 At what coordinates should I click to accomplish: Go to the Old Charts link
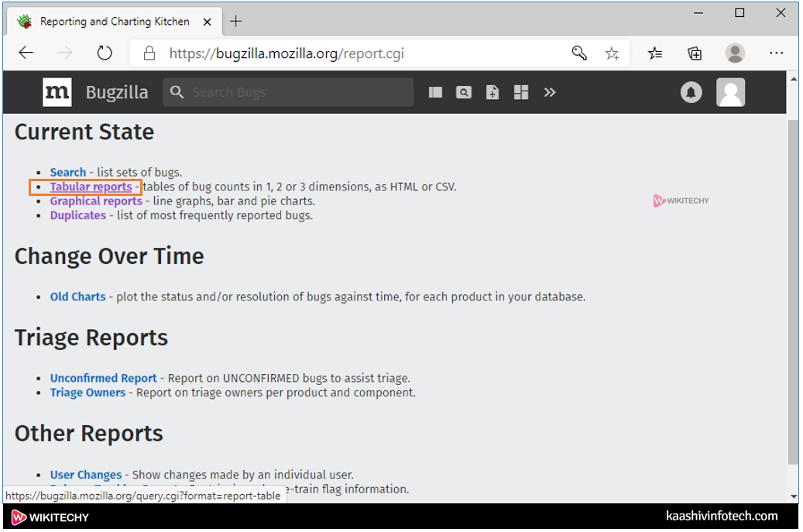[x=77, y=297]
